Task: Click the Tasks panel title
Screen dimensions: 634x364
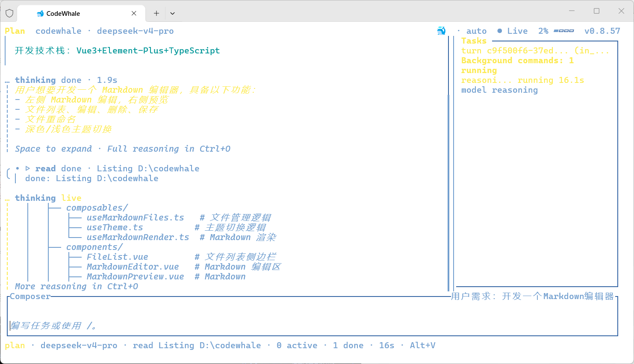Action: 474,41
